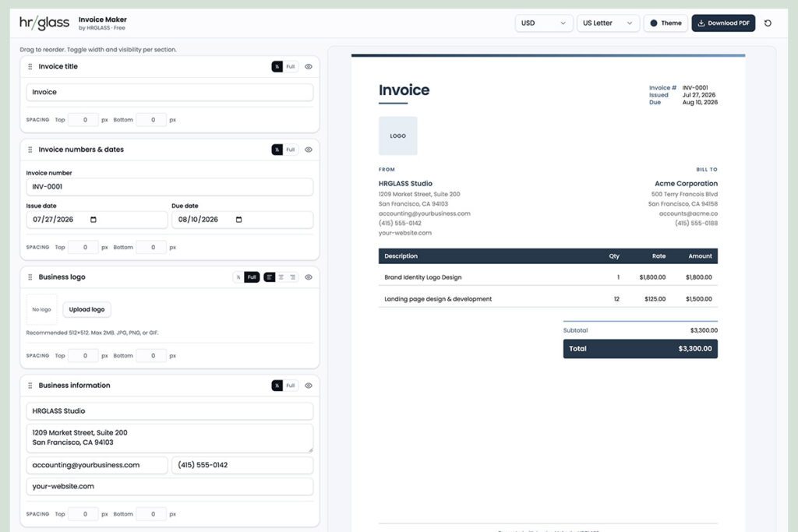Click the Issue date field 07/27/2026
798x532 pixels.
coord(97,220)
